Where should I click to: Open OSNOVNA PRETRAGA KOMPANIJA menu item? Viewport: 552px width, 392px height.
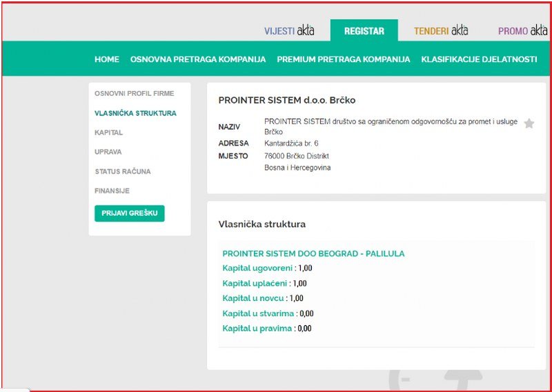pos(198,59)
